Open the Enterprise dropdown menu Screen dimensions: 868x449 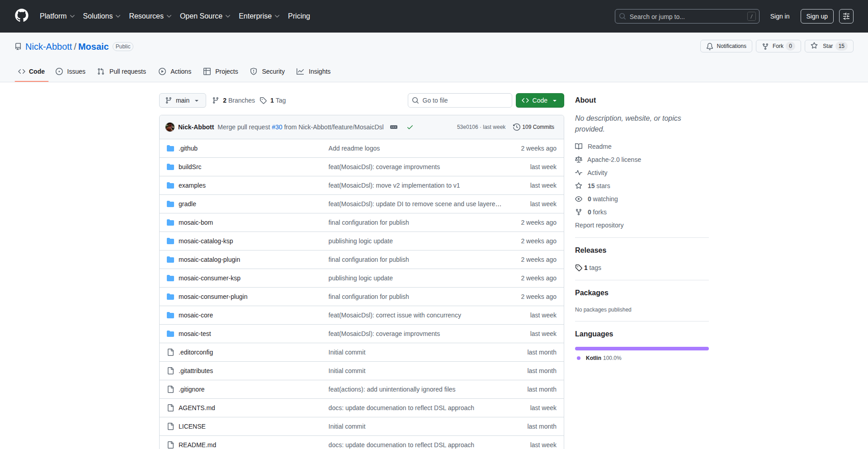pos(259,16)
